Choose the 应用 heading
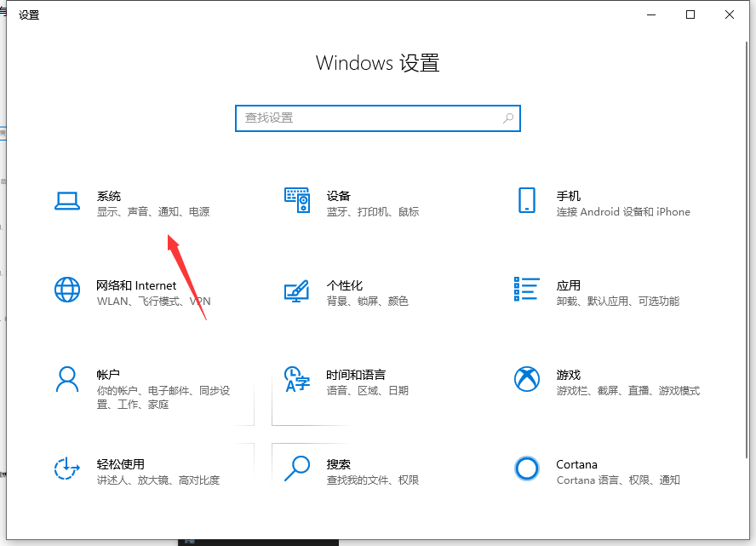756x546 pixels. pyautogui.click(x=569, y=285)
